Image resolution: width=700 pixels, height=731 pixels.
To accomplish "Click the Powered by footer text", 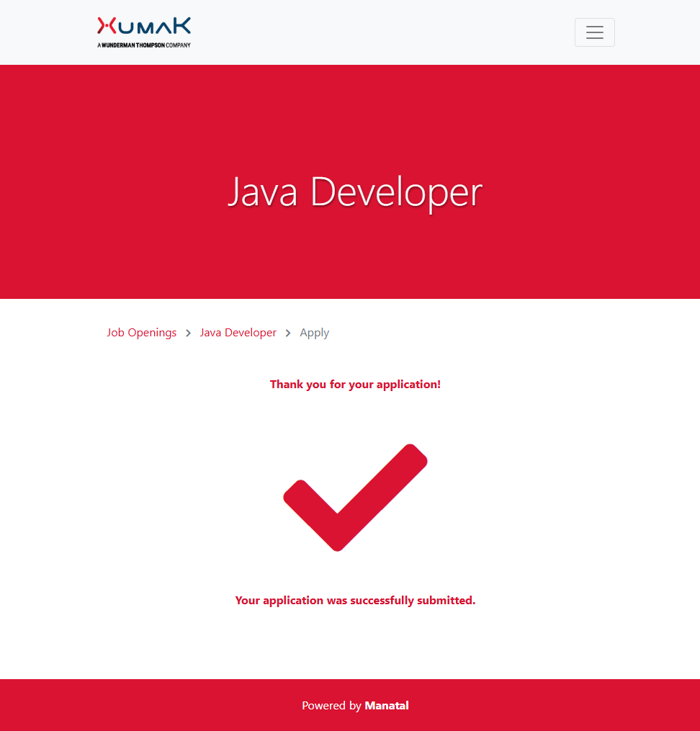I will (x=331, y=706).
